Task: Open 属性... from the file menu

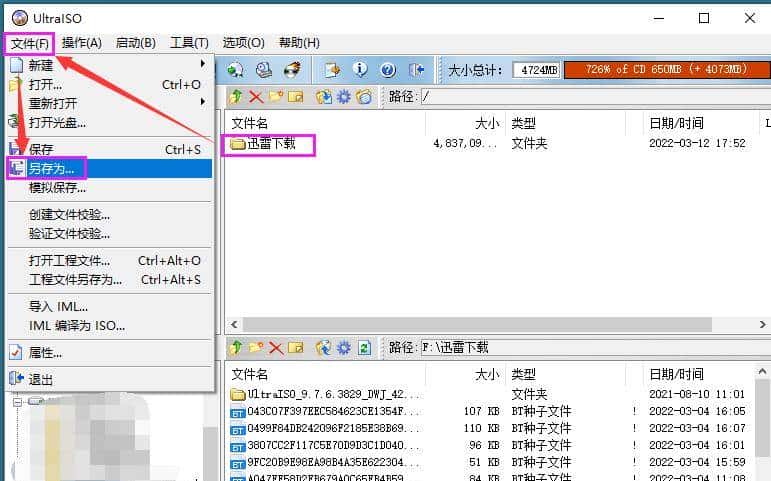Action: [110, 353]
